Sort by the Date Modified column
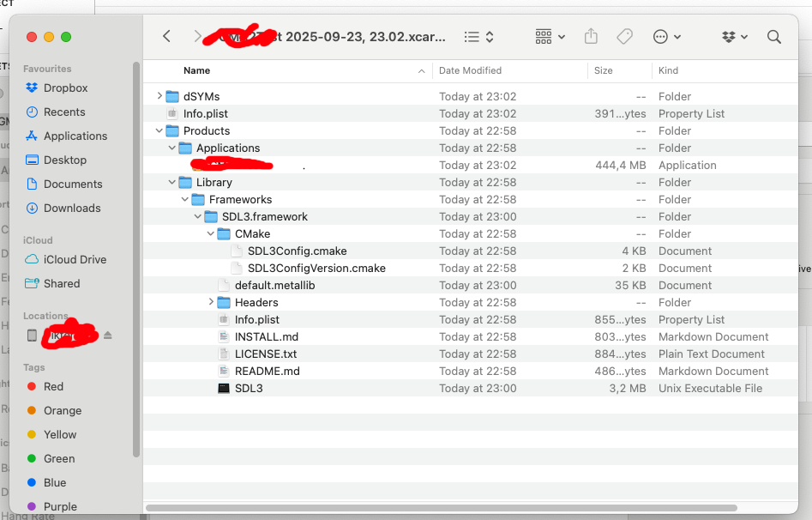812x520 pixels. point(470,70)
